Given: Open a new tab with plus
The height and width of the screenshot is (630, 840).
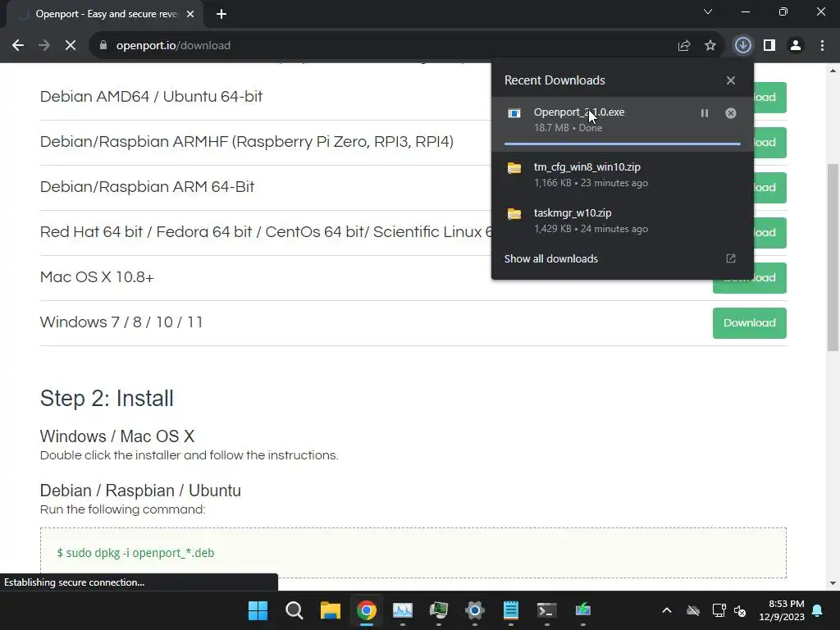Looking at the screenshot, I should (221, 14).
